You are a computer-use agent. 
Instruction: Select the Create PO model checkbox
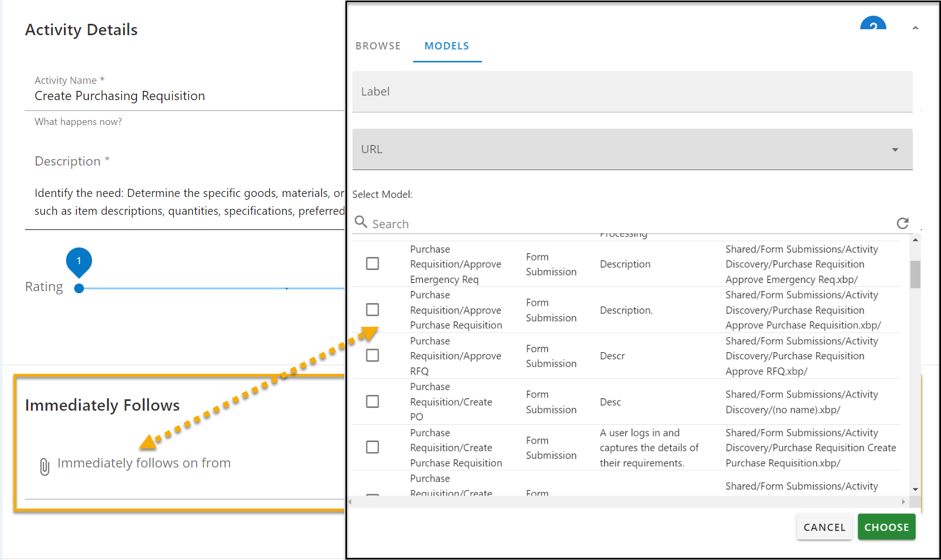tap(373, 401)
